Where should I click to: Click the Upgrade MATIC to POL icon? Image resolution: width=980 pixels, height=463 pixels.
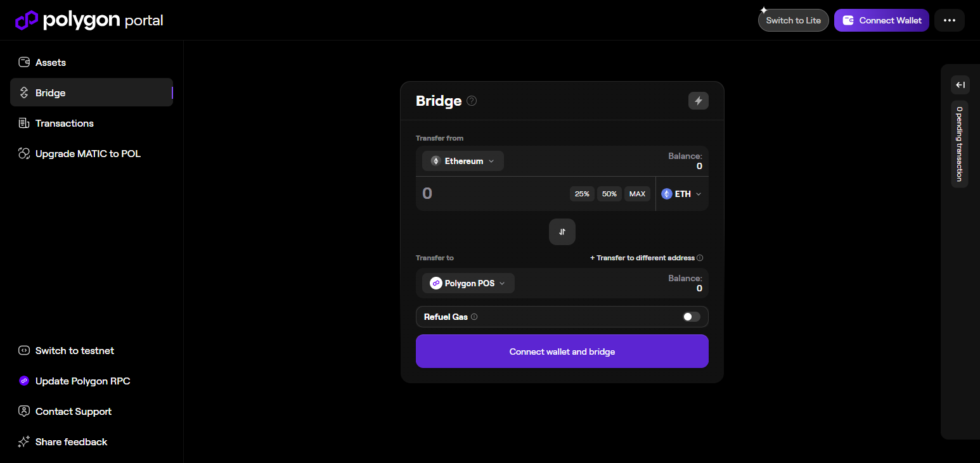(24, 153)
